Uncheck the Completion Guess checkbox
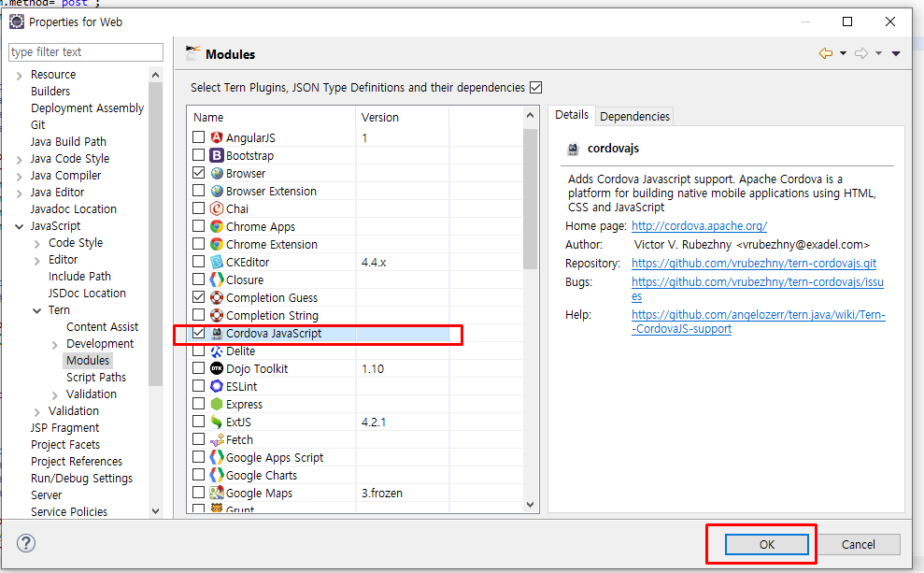 (199, 296)
